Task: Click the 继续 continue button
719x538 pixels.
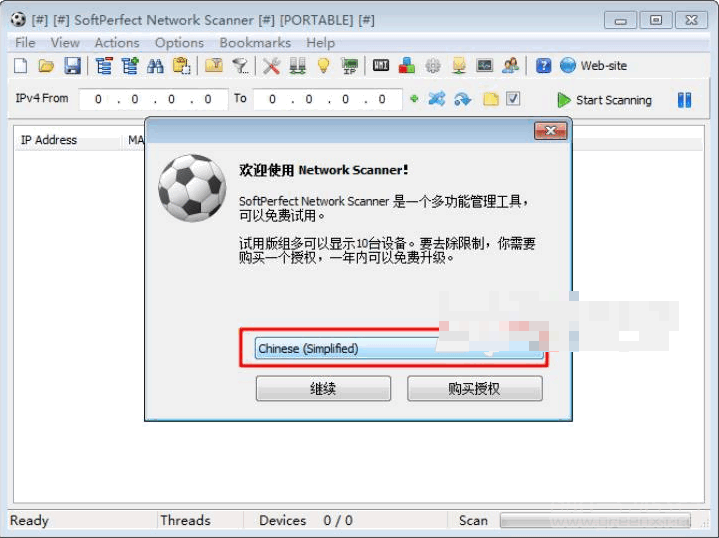Action: pyautogui.click(x=323, y=388)
